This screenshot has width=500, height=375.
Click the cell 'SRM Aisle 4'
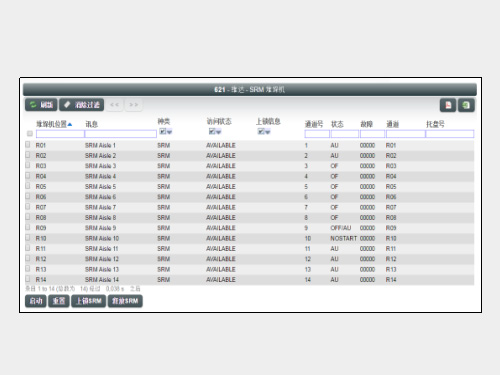[x=100, y=176]
